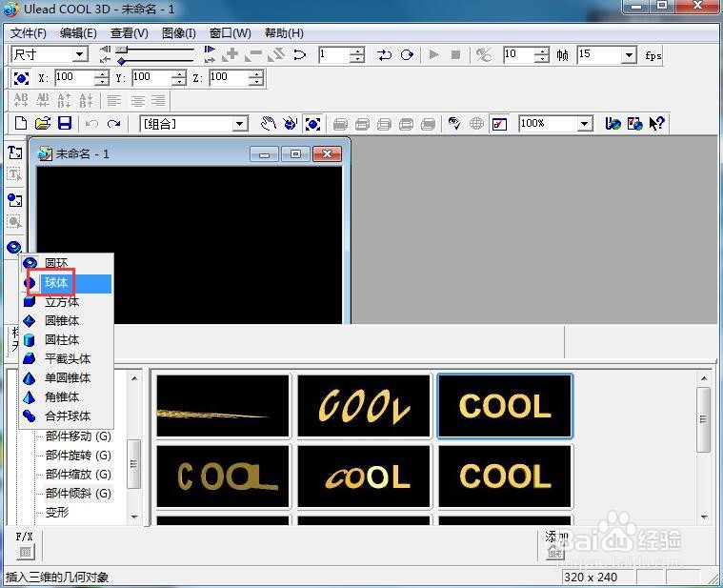Choose 合并球体 from the shape menu
This screenshot has height=588, width=723.
[x=67, y=416]
